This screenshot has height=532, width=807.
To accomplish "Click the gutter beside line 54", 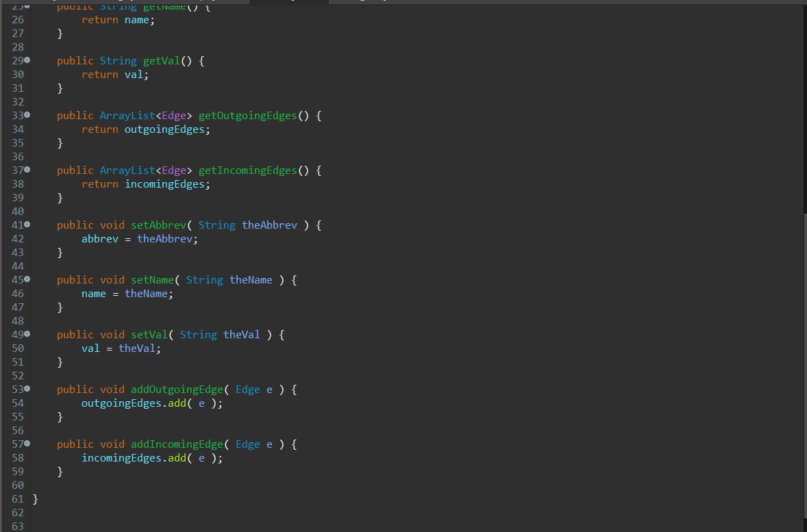I will [17, 403].
